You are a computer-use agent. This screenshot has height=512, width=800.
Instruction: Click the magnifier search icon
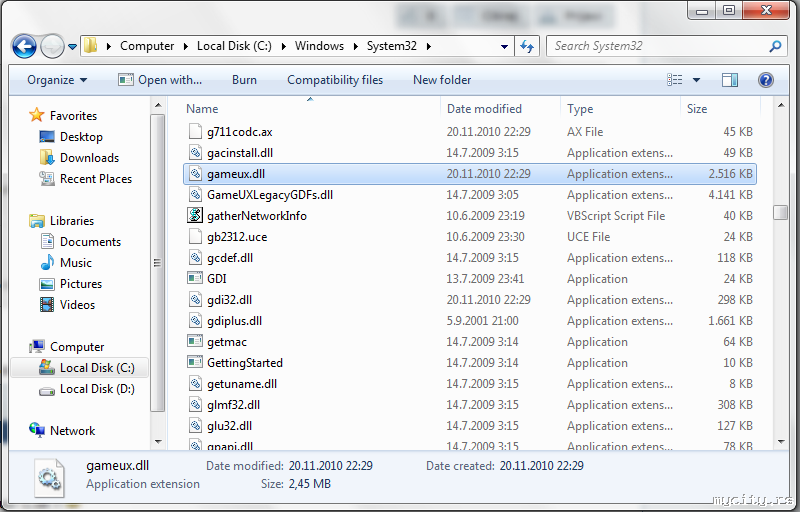(776, 46)
